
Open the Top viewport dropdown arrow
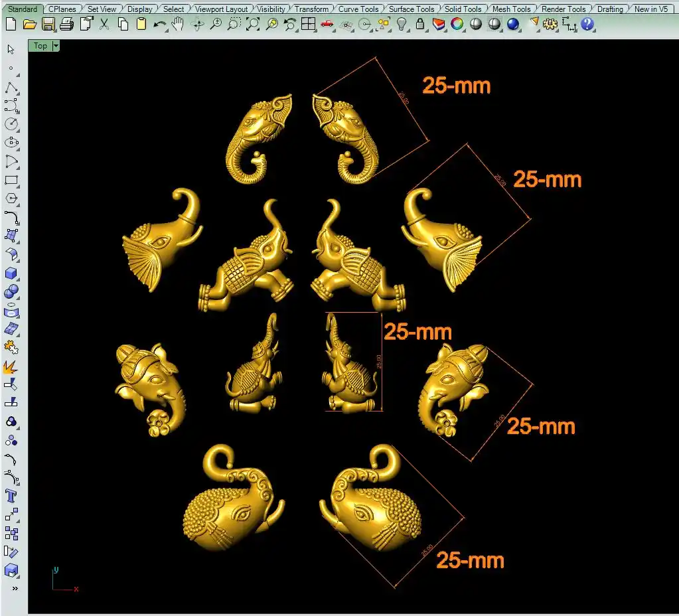(x=56, y=46)
